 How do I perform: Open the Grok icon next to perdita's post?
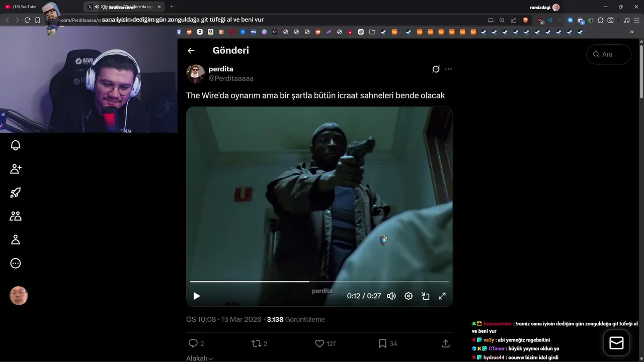436,69
